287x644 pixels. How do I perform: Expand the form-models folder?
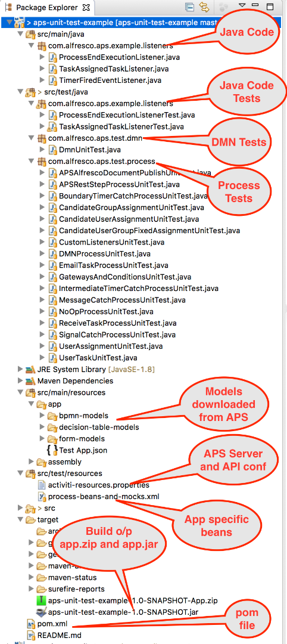pos(42,438)
